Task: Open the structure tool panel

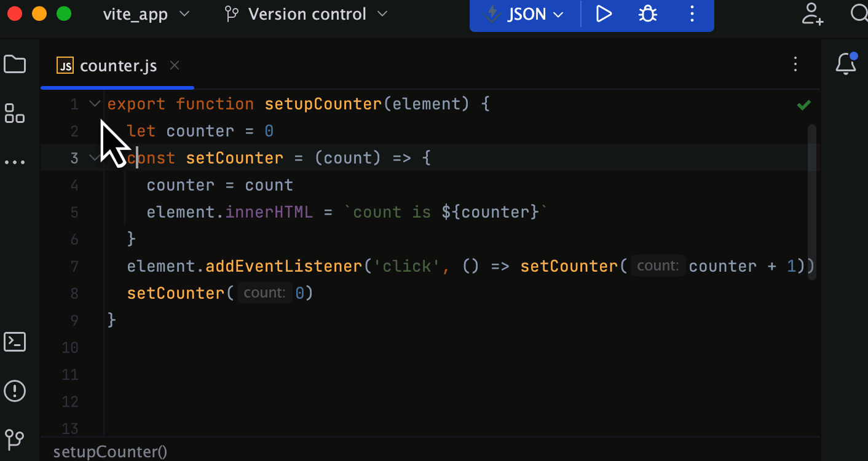Action: click(15, 114)
